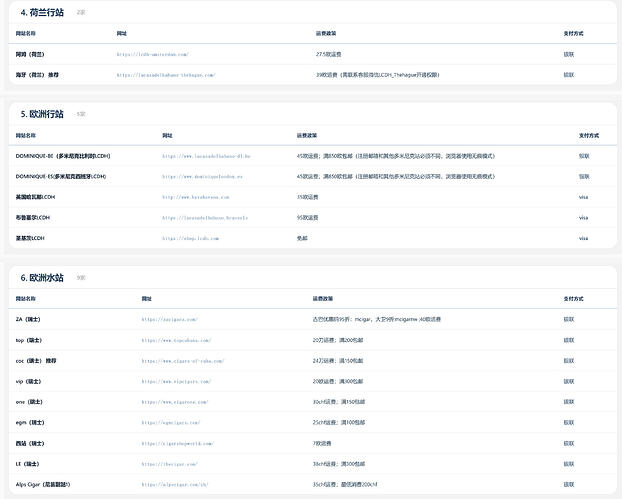This screenshot has height=499, width=622.
Task: Select the top（瑞士） name cell
Action: 29,340
